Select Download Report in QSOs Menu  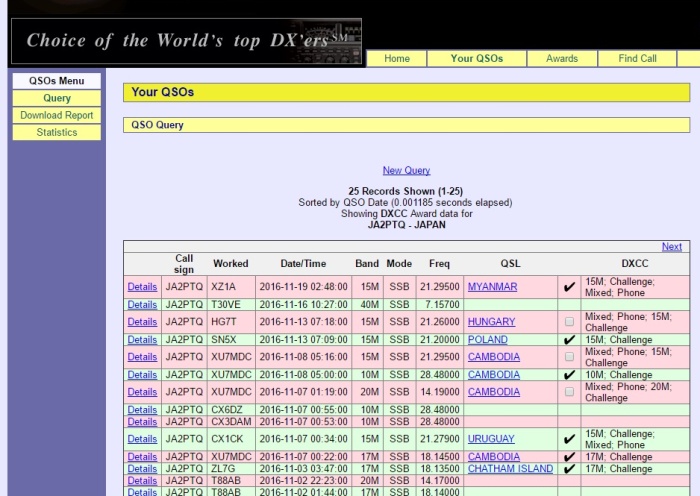[x=57, y=115]
